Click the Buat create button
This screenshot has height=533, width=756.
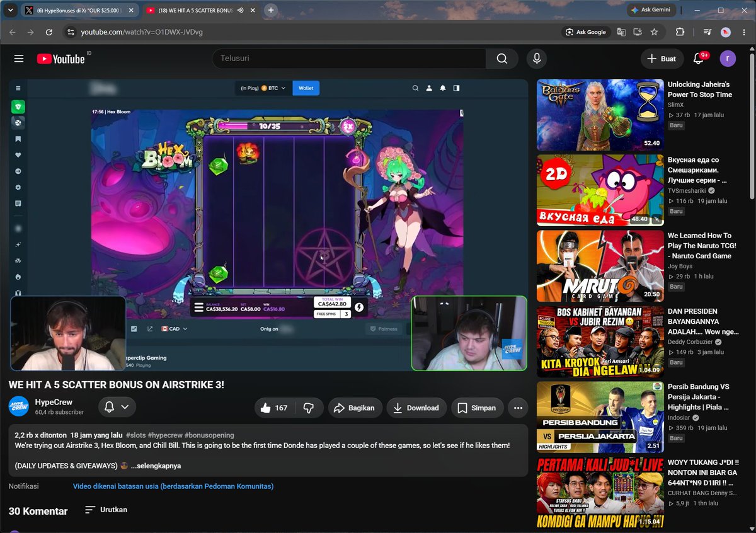tap(661, 59)
